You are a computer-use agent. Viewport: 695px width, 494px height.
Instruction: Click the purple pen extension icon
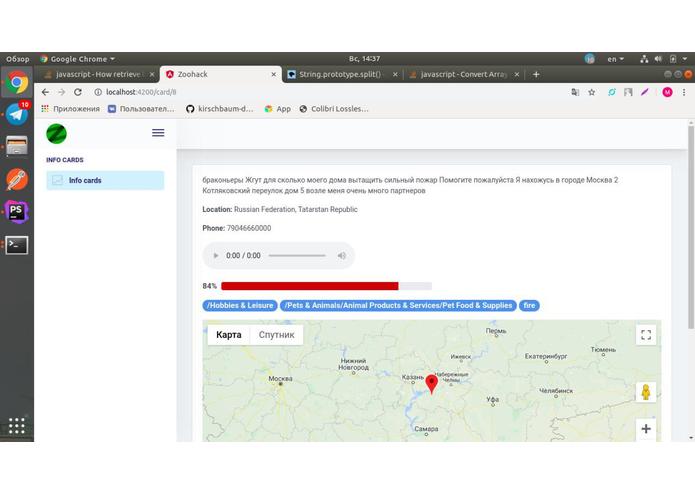[x=644, y=92]
